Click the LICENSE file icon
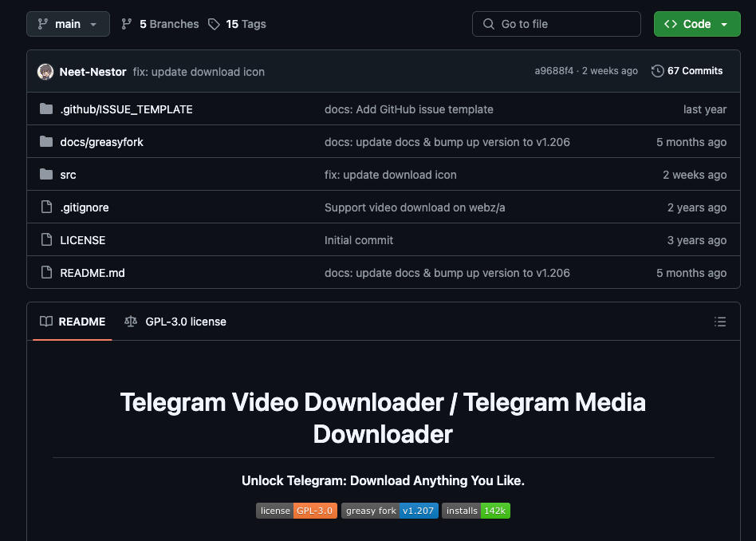This screenshot has width=756, height=541. click(x=46, y=239)
